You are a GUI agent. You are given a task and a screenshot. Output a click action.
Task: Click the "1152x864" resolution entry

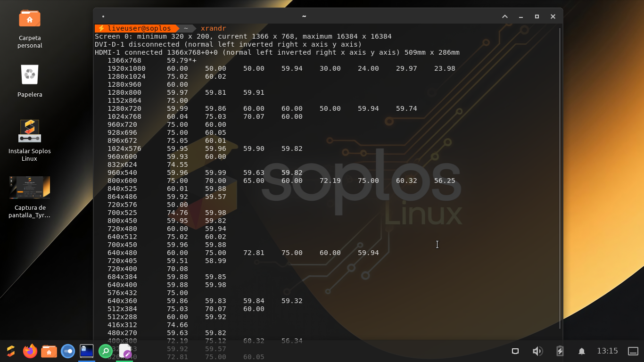click(x=124, y=100)
